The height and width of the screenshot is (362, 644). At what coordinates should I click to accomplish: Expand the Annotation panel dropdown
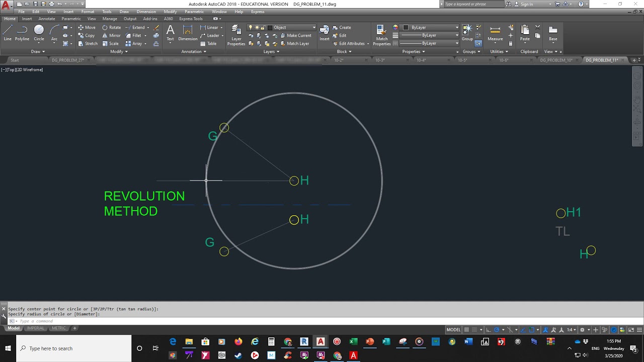click(x=194, y=51)
